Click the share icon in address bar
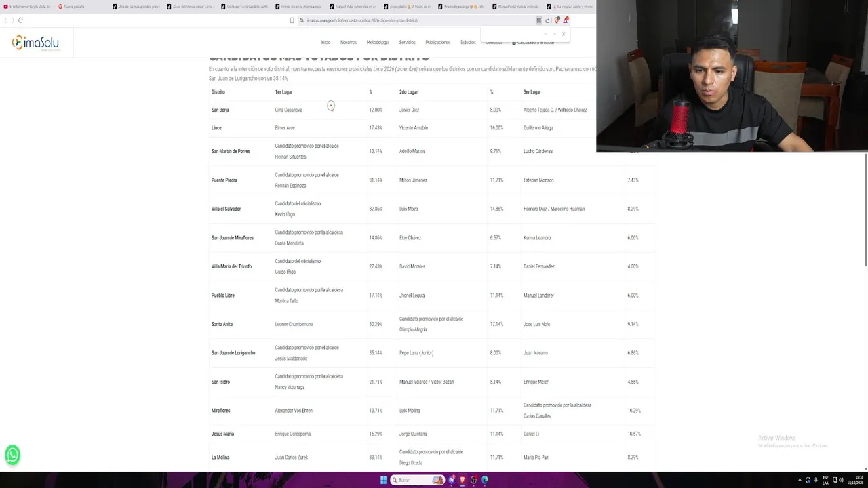This screenshot has width=868, height=488. point(547,20)
